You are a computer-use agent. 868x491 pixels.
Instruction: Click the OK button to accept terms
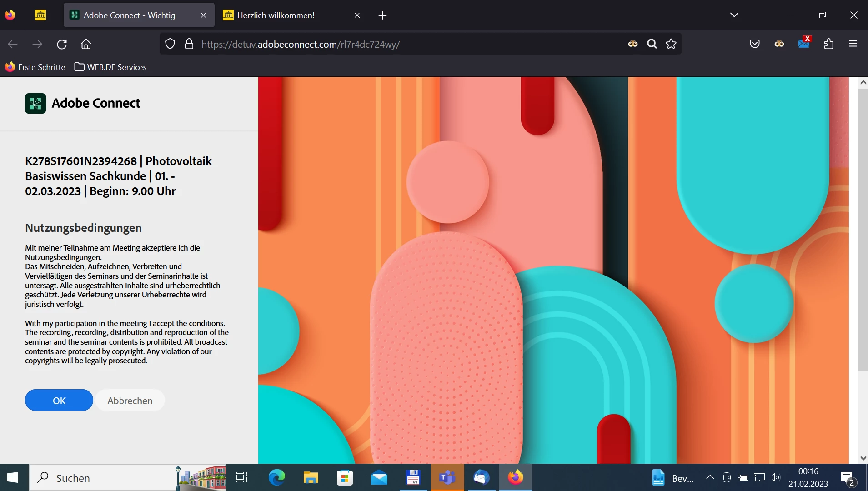coord(59,400)
